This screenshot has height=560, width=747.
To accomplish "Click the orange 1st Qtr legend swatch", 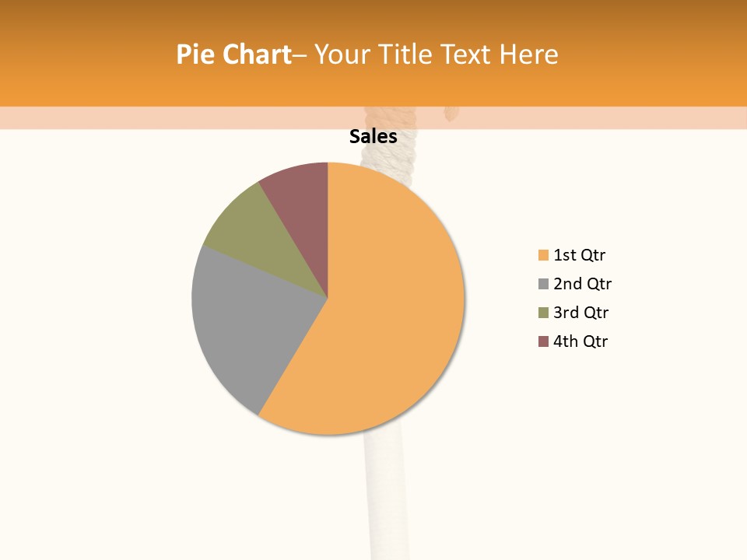I will (x=543, y=255).
